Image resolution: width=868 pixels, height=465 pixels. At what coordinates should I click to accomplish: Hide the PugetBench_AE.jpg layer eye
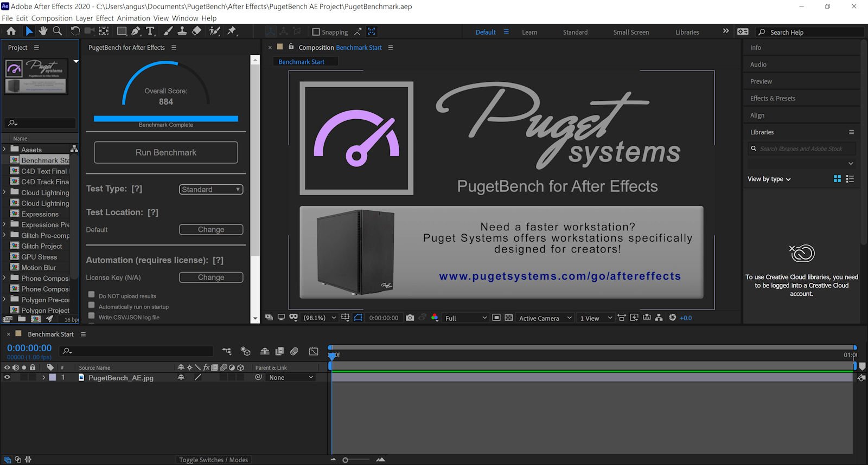[7, 378]
